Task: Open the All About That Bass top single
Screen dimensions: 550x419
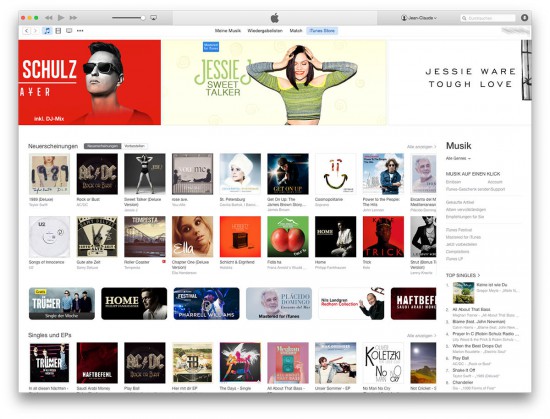Action: click(471, 310)
